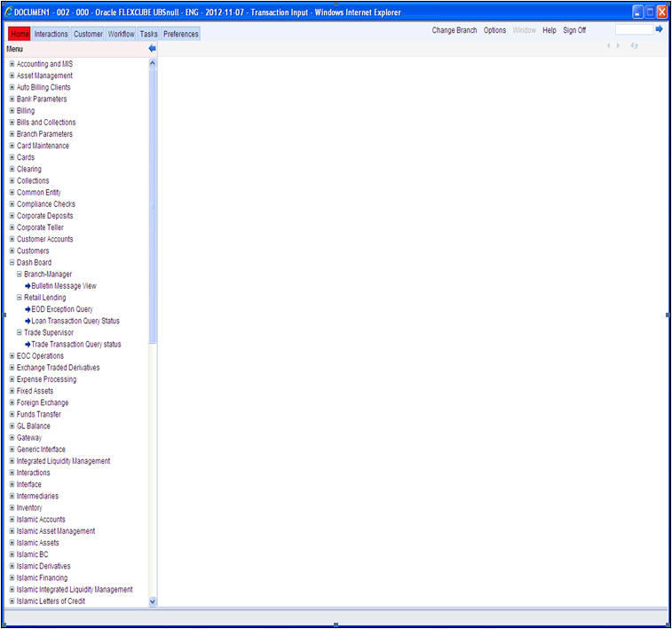
Task: Expand Asset Management node
Action: pos(12,76)
